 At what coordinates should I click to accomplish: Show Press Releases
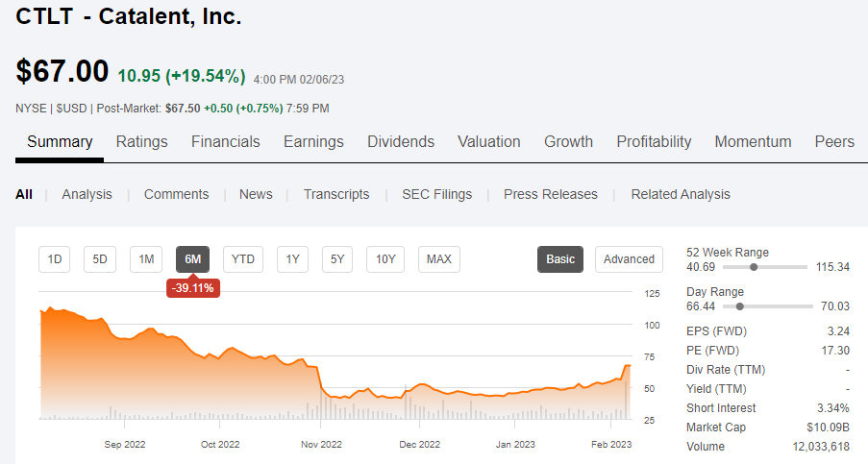click(550, 194)
